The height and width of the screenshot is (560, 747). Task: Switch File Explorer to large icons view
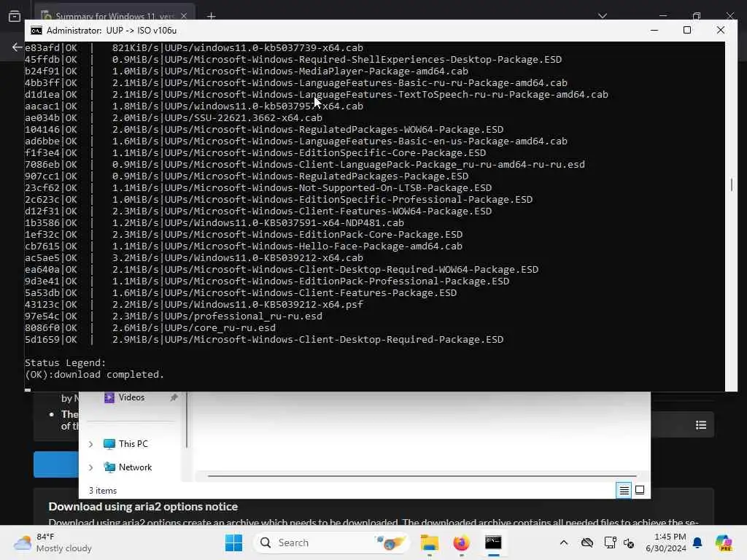640,490
